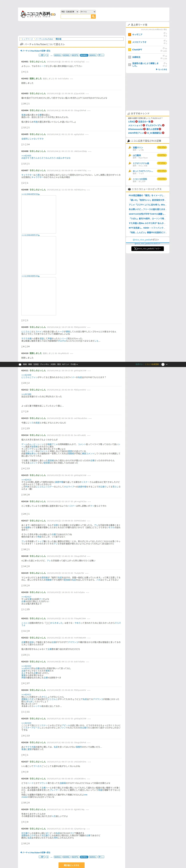Screen dimensions: 186x868
Task: Click the orange search magnifier button
Action: coord(93,16)
